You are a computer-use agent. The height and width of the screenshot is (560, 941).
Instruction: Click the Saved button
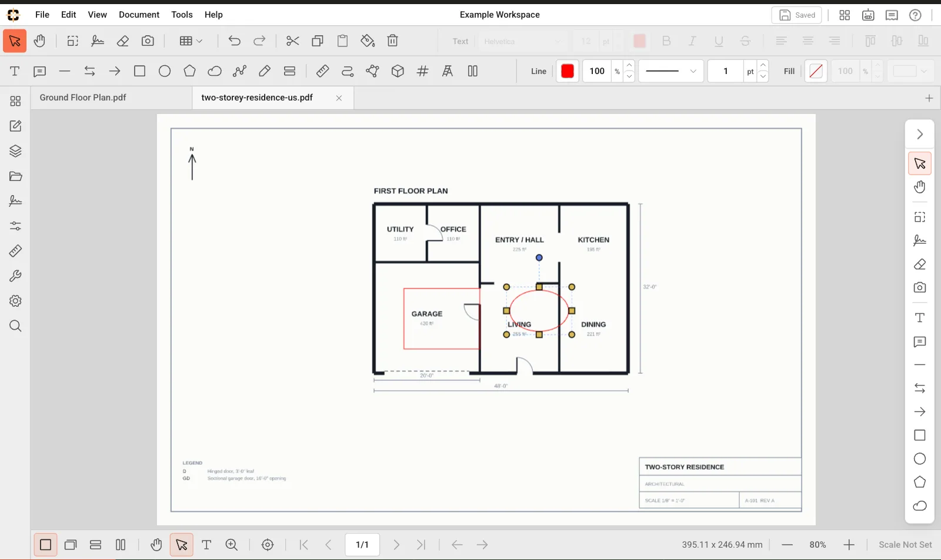[x=796, y=15]
